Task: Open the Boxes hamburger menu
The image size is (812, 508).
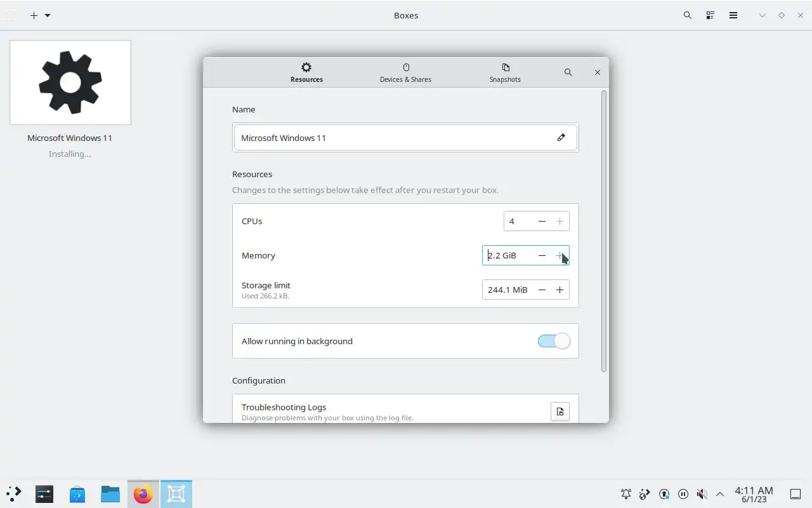Action: pyautogui.click(x=733, y=15)
